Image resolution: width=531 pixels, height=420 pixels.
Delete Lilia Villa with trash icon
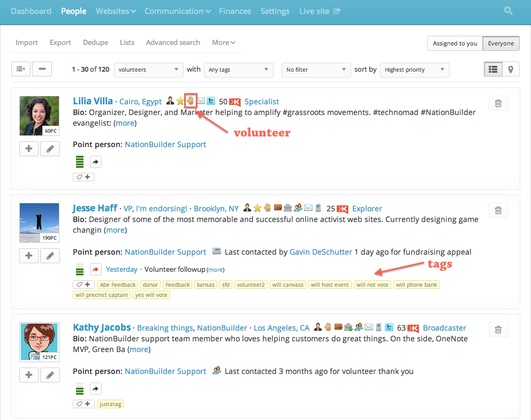pyautogui.click(x=498, y=103)
